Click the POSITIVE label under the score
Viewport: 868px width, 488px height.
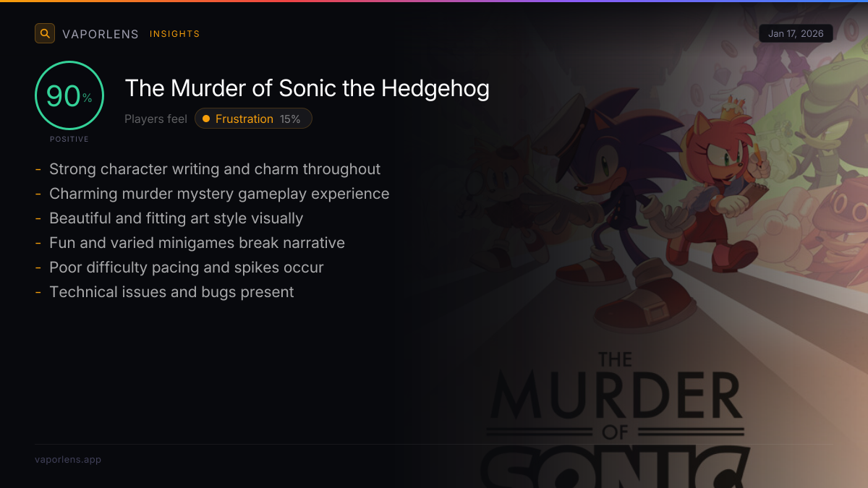[69, 139]
